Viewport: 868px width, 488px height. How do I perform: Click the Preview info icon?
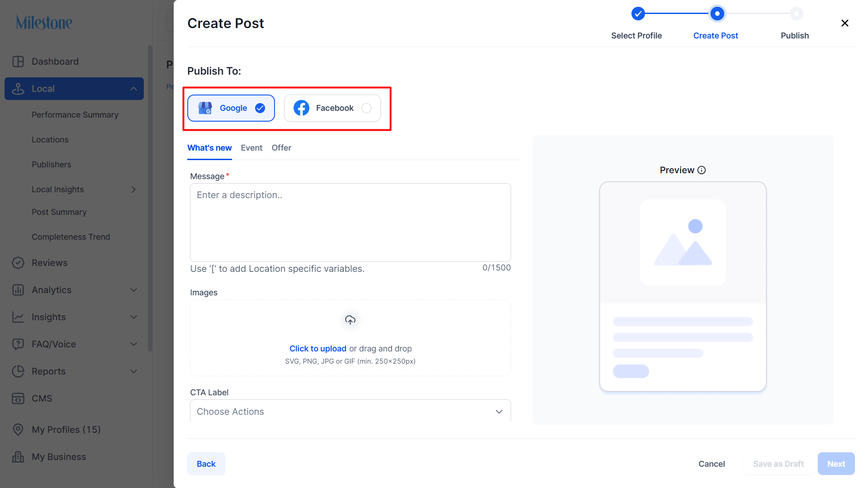tap(702, 170)
